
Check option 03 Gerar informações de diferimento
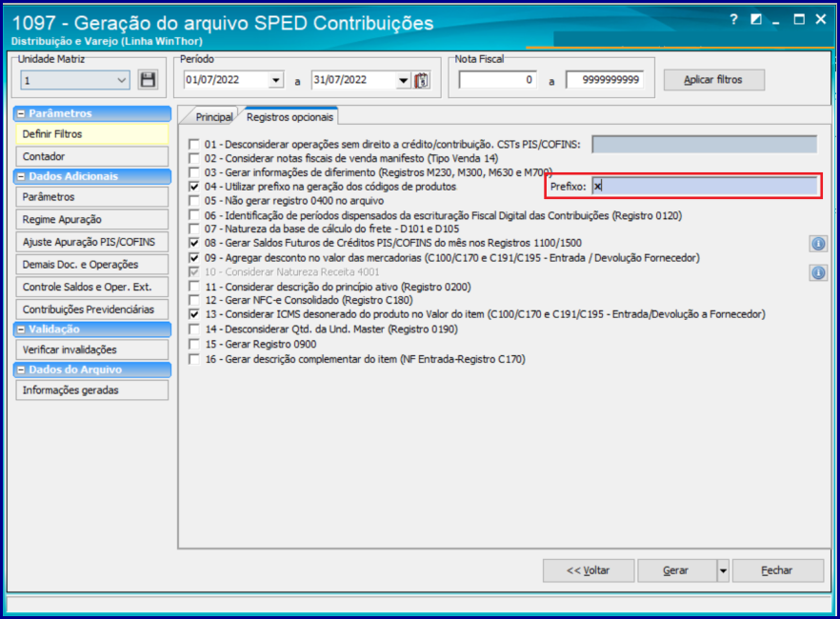[194, 172]
